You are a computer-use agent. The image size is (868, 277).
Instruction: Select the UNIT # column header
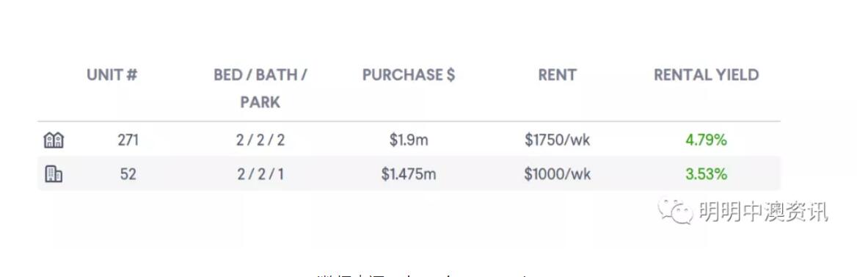[x=112, y=75]
